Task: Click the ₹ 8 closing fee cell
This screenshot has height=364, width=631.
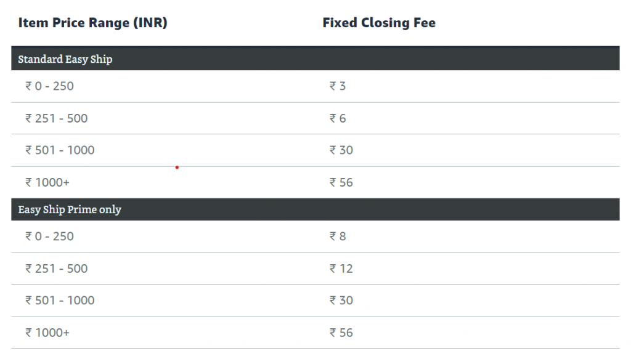Action: tap(338, 237)
